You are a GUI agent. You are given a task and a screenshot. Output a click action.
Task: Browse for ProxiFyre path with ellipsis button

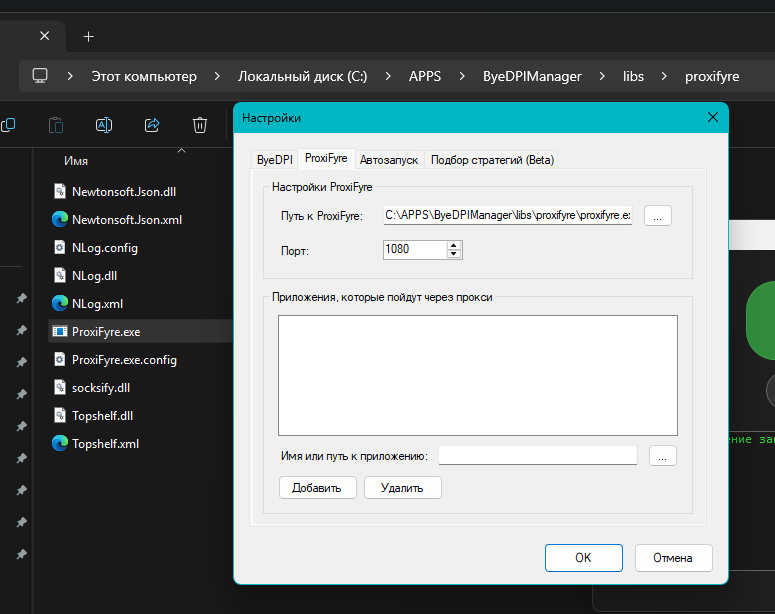tap(657, 215)
